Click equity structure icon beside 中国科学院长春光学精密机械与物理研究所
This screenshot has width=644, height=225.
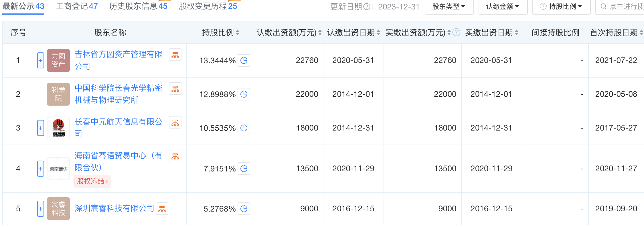point(175,89)
